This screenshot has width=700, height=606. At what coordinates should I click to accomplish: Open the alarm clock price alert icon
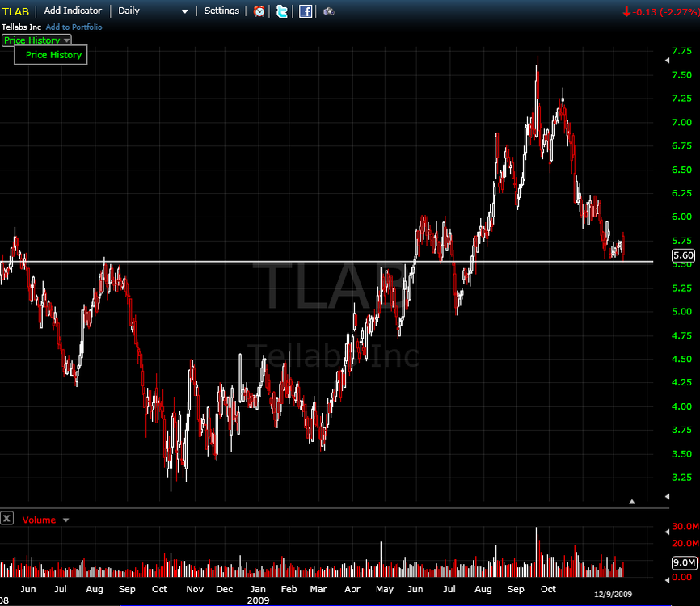259,11
